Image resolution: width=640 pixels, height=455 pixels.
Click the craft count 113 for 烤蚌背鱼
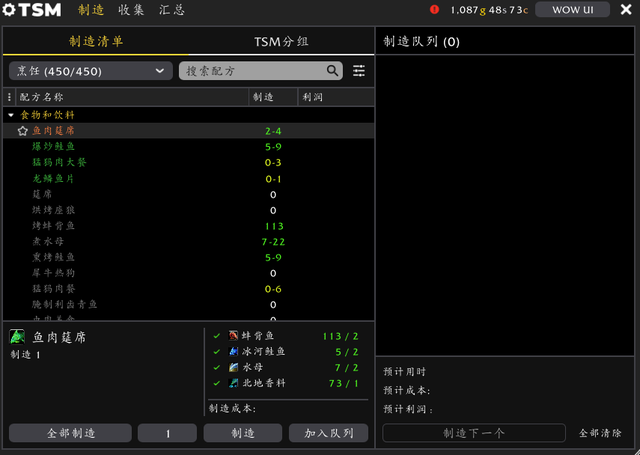[x=274, y=226]
